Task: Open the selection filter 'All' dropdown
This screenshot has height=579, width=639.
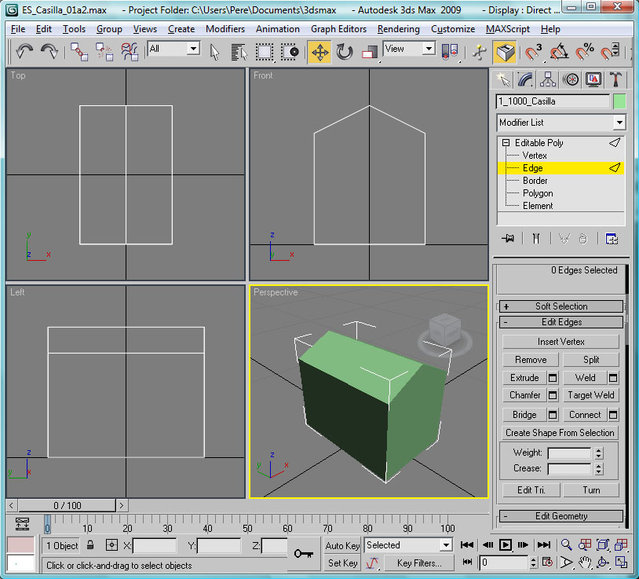Action: pos(191,48)
